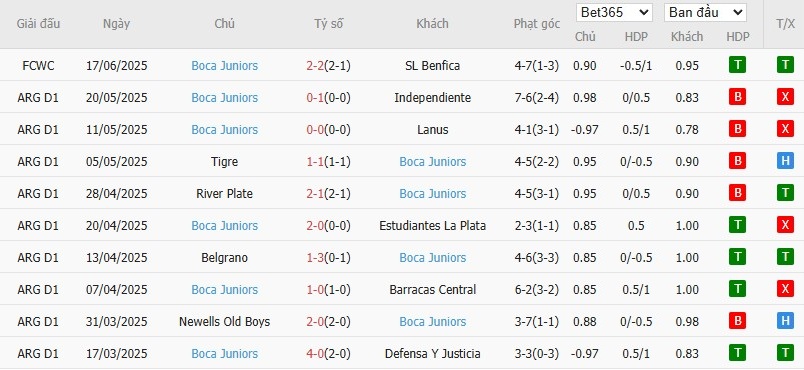Open the Bet365 bookmaker dropdown

[x=614, y=13]
